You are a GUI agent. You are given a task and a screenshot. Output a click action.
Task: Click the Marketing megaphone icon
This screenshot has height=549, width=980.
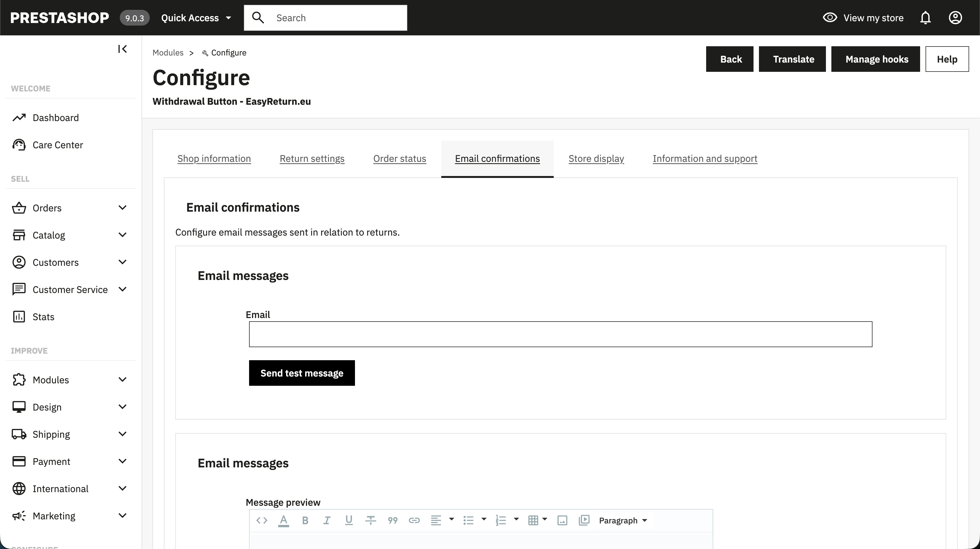[x=19, y=516]
